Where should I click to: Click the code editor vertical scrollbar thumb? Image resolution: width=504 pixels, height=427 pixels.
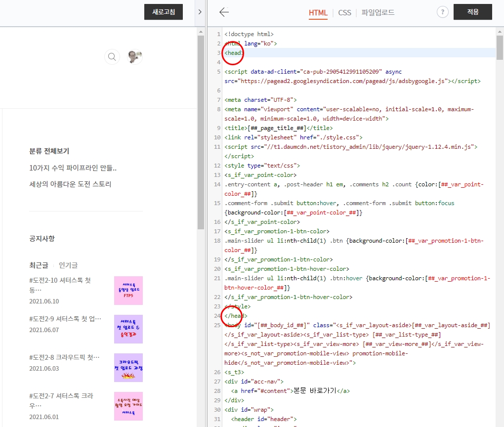[500, 47]
